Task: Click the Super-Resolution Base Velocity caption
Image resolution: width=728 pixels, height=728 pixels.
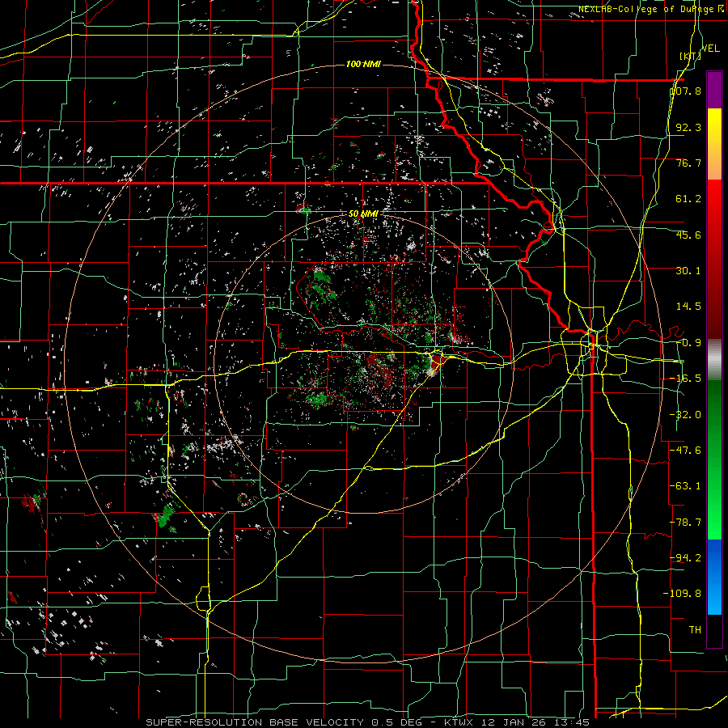Action: 368,722
